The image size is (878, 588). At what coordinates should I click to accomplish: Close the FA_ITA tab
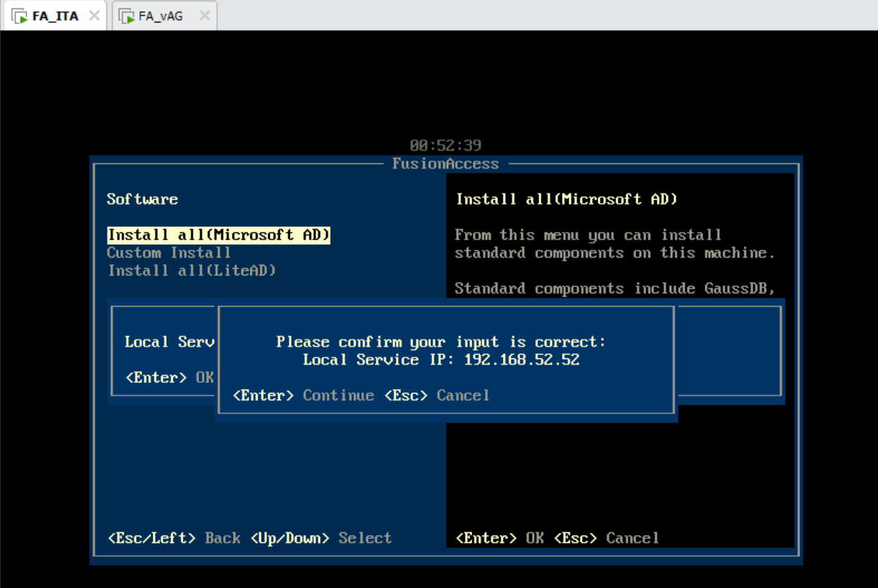point(94,15)
